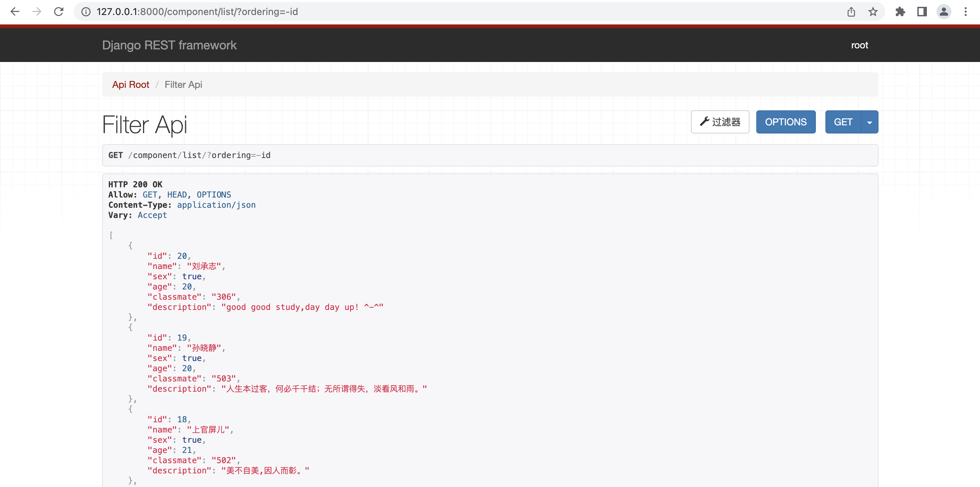Reload the page with the refresh icon

(x=59, y=12)
